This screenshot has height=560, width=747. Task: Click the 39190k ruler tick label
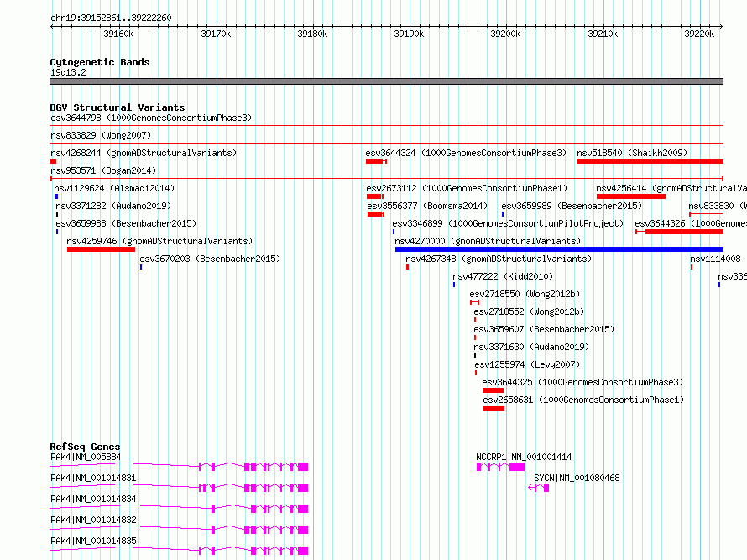pyautogui.click(x=409, y=34)
